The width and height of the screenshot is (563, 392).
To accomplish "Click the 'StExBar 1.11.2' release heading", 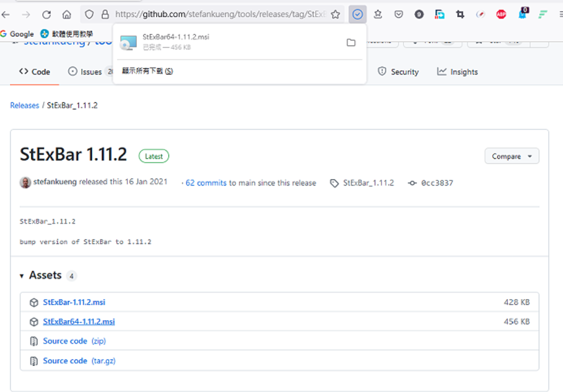I will coord(73,155).
